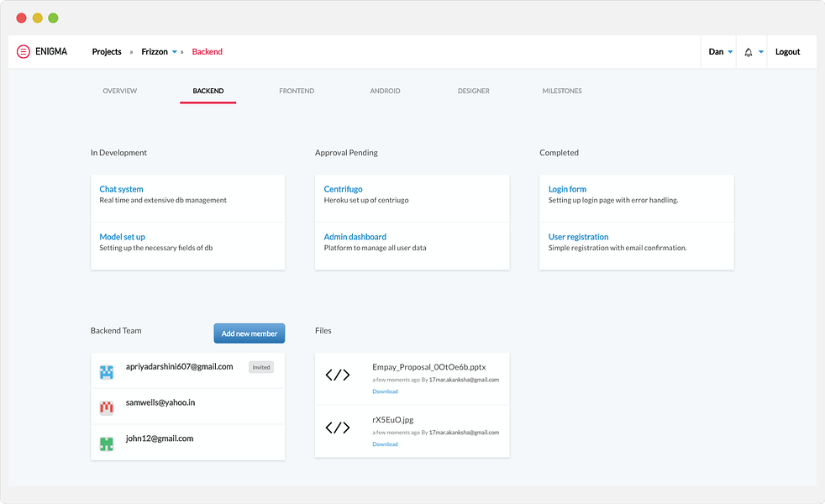
Task: Switch to the Milestones tab
Action: (562, 91)
